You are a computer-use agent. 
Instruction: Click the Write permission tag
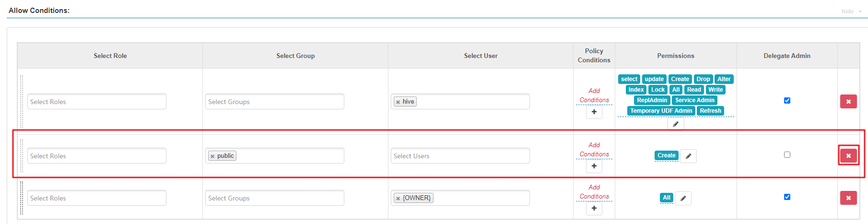(x=716, y=90)
